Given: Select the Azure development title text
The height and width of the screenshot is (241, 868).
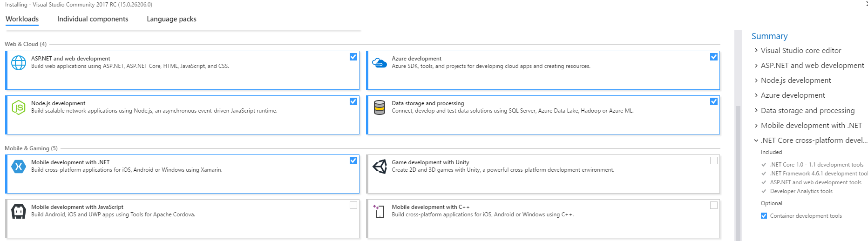Looking at the screenshot, I should [x=416, y=59].
